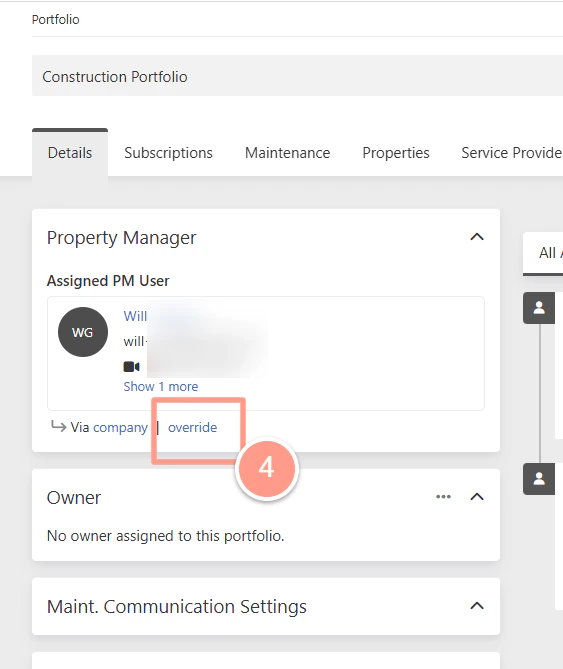Collapse the Property Manager card
The image size is (563, 669).
477,237
